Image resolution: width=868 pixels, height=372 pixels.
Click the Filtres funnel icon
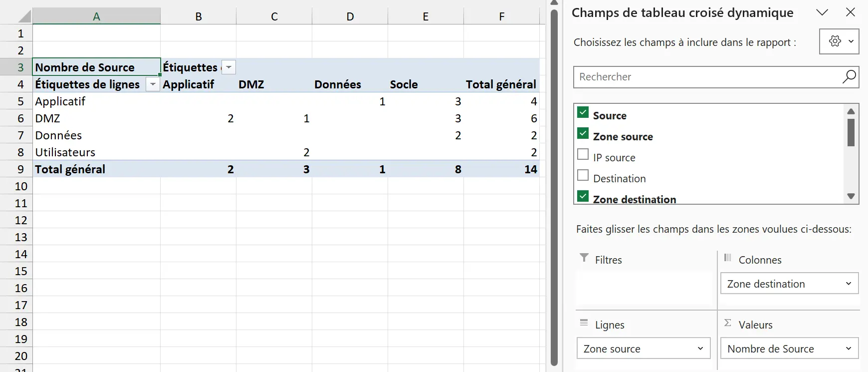click(x=584, y=258)
